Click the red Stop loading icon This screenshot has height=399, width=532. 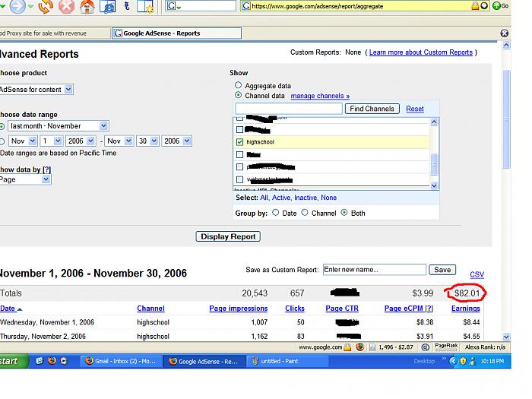coord(66,6)
